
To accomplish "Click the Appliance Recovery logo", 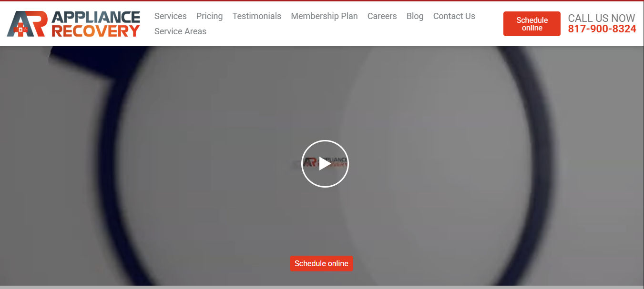I will pyautogui.click(x=73, y=24).
